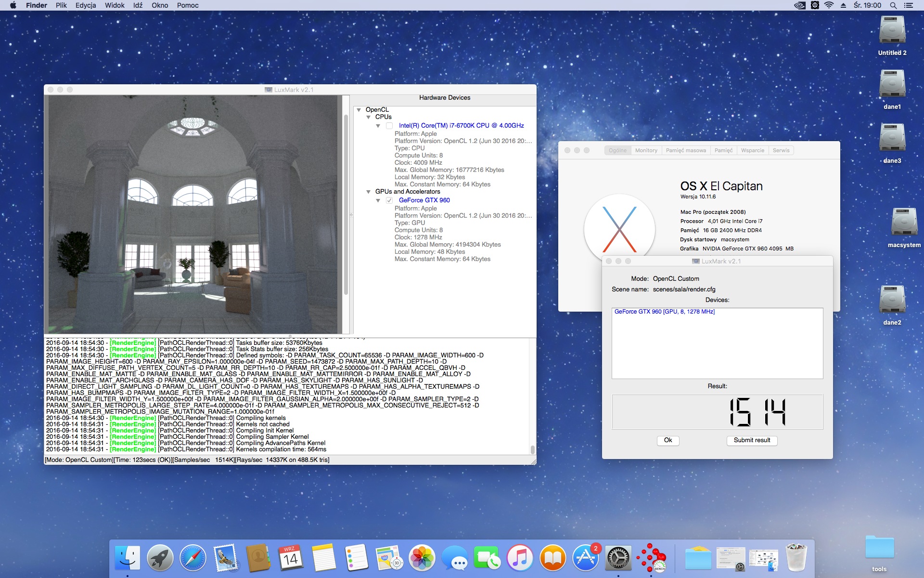Open App Store icon with badge

pos(585,558)
